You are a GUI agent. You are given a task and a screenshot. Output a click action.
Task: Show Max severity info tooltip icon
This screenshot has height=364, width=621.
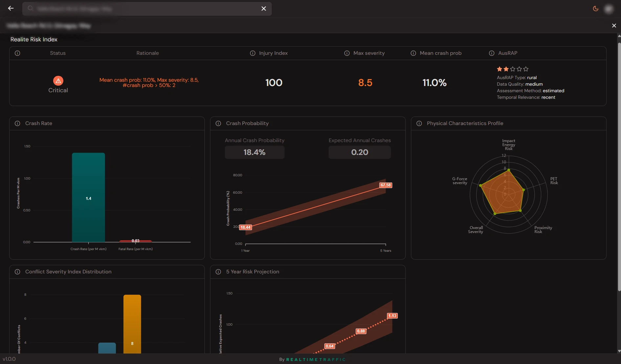tap(347, 53)
